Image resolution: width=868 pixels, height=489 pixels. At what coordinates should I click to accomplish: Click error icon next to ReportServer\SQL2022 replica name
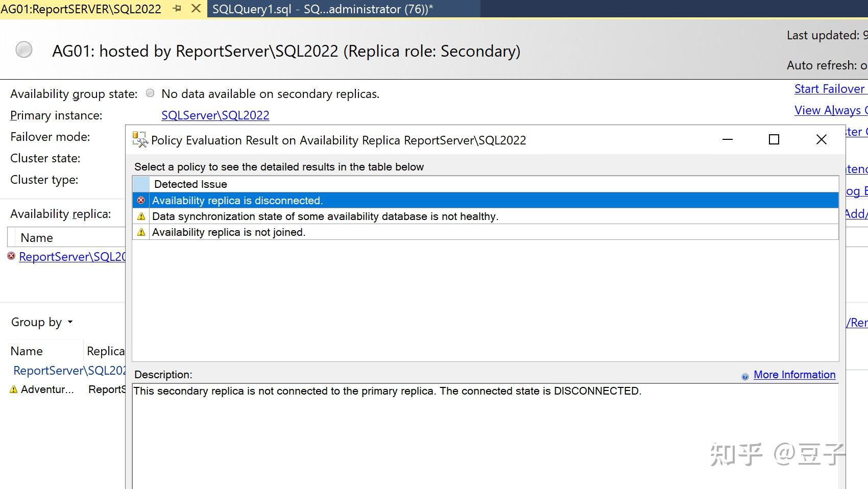tap(11, 256)
